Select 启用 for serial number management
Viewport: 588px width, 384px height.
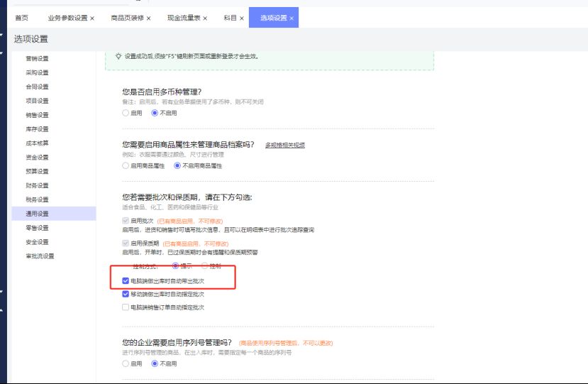126,363
